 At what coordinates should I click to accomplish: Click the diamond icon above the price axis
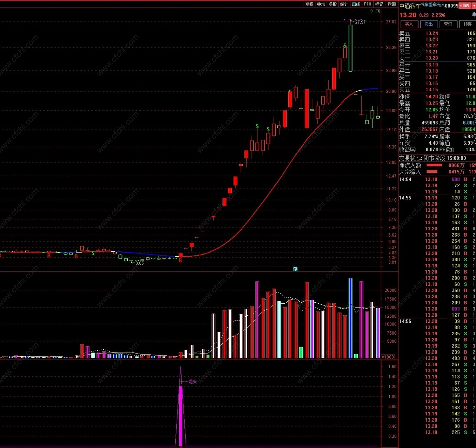(x=371, y=11)
